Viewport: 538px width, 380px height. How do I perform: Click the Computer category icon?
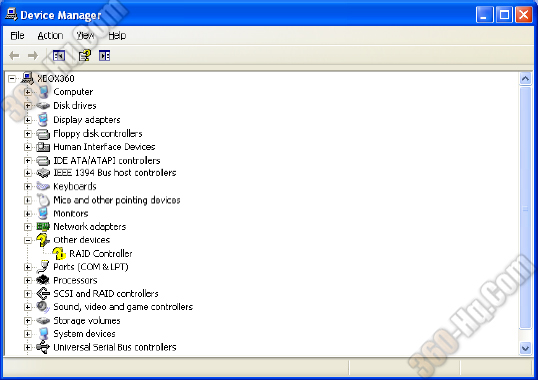coord(43,92)
